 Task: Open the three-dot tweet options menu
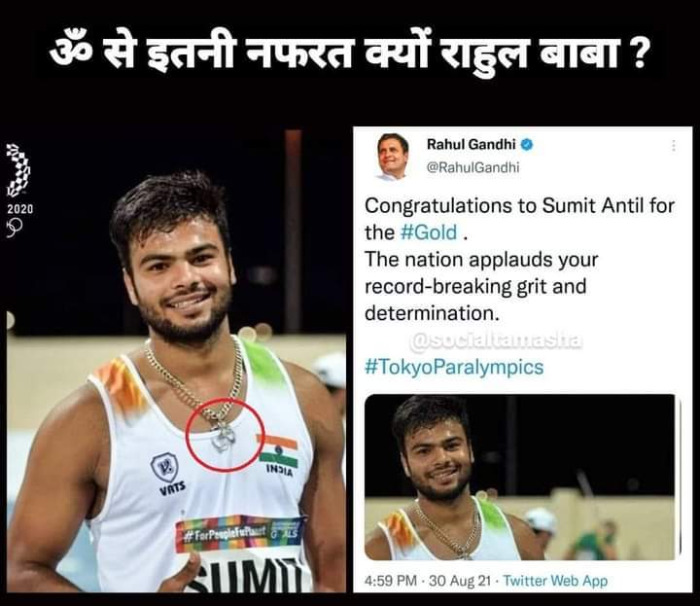[x=673, y=146]
